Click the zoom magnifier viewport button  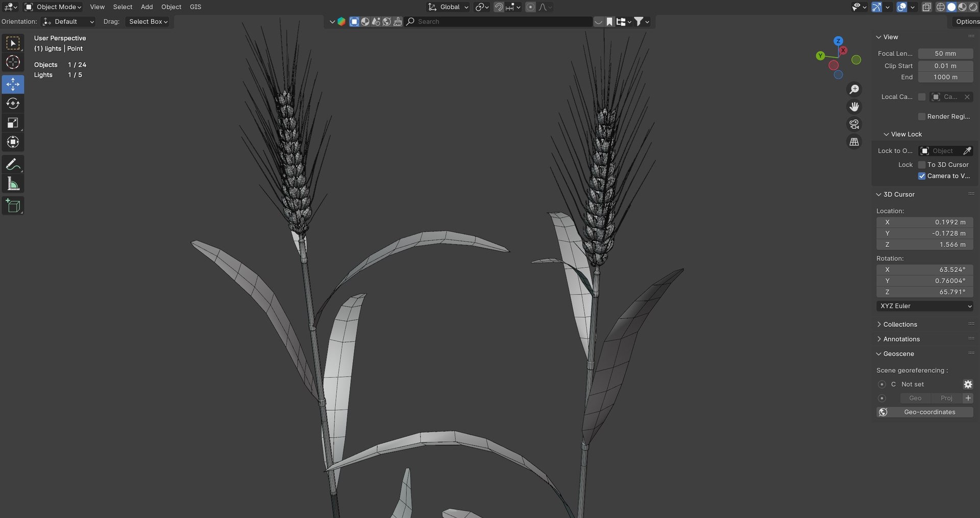coord(854,89)
